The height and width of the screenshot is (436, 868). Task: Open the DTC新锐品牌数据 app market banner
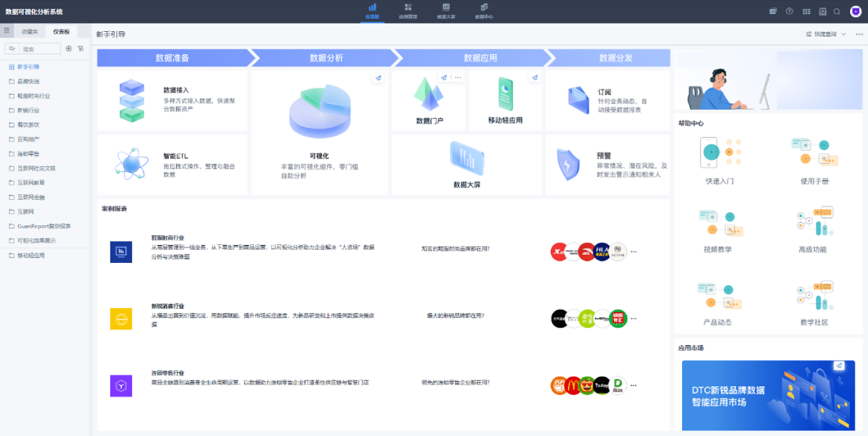point(768,395)
